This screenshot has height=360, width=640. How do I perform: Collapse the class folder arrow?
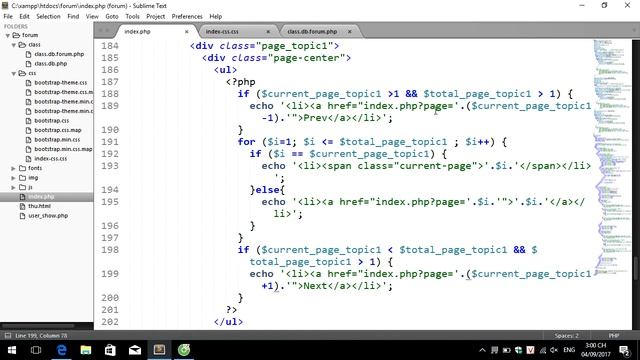(14, 45)
